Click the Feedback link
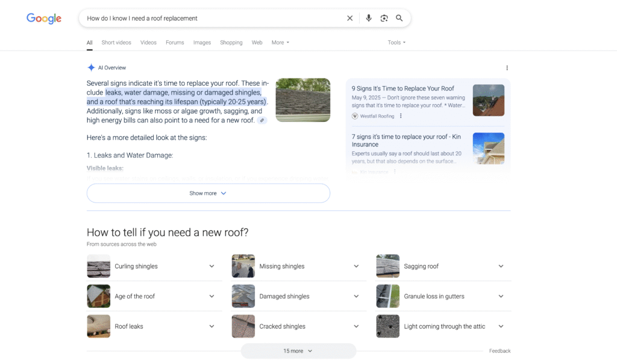 (500, 351)
